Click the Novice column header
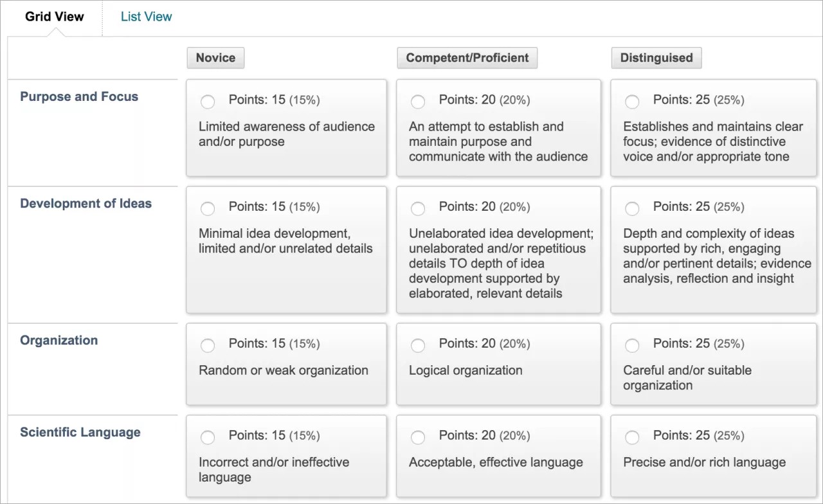823x504 pixels. (x=215, y=57)
